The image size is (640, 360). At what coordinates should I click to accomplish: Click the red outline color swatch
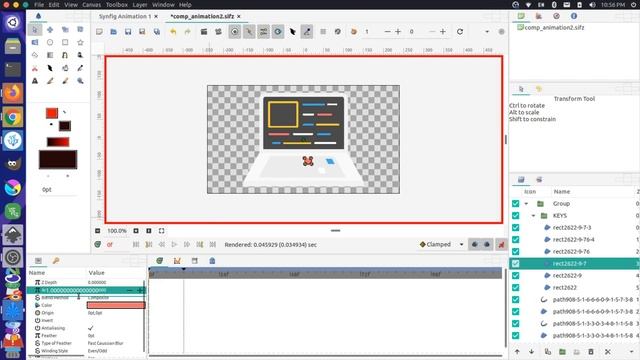coord(52,113)
